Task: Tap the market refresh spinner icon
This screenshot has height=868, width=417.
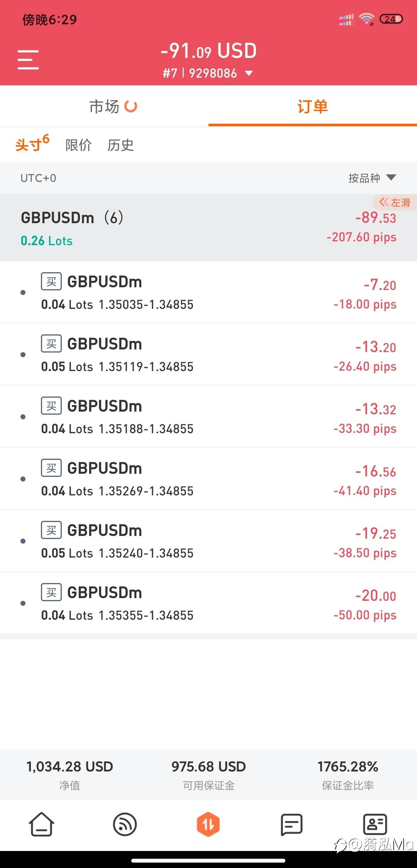Action: [x=131, y=107]
